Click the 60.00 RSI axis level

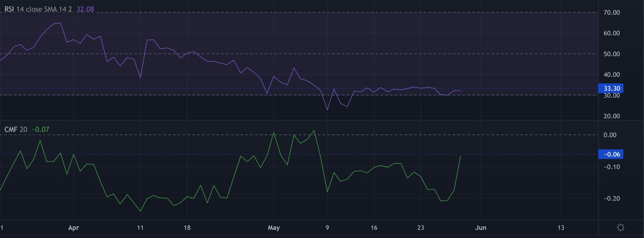pos(612,33)
